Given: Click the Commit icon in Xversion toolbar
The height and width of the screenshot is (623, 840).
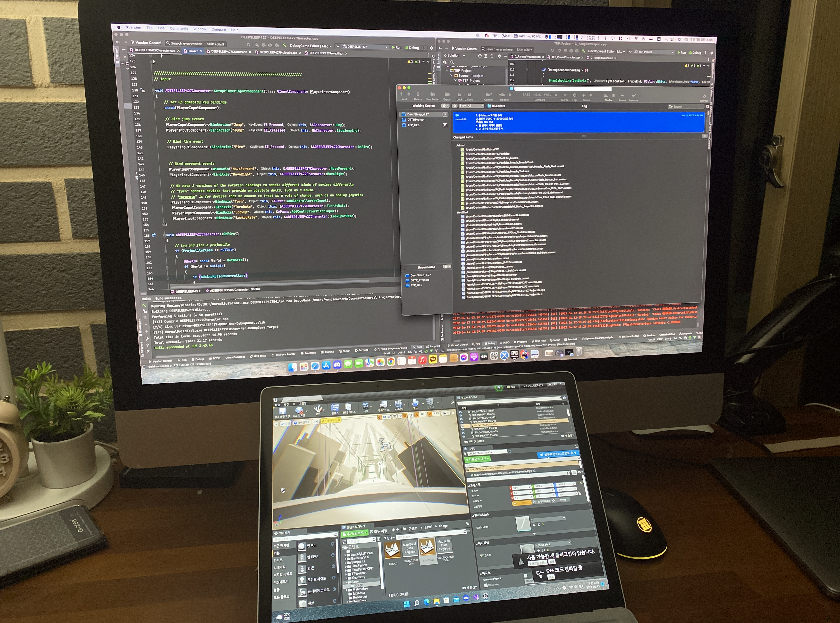Looking at the screenshot, I should tap(489, 95).
